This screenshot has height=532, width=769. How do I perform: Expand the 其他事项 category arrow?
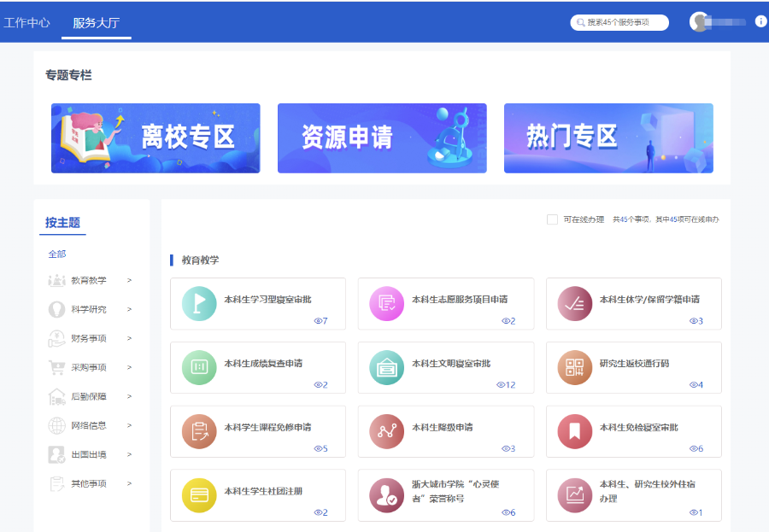[130, 483]
